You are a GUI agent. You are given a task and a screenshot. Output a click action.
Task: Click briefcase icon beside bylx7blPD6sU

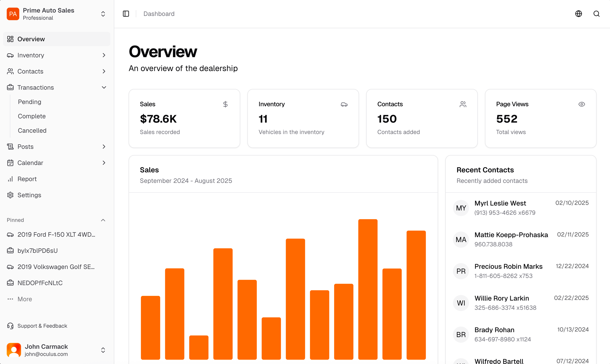(10, 251)
